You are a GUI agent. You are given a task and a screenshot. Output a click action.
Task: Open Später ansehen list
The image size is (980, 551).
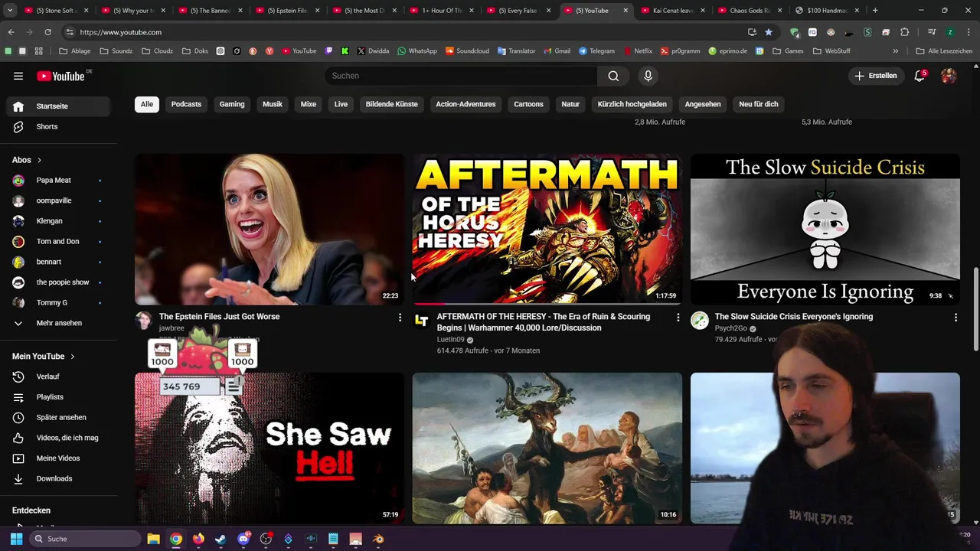[x=58, y=417]
